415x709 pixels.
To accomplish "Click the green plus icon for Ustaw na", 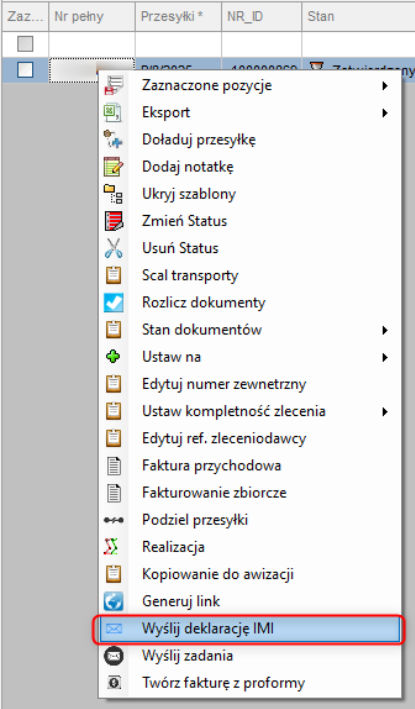I will 113,357.
